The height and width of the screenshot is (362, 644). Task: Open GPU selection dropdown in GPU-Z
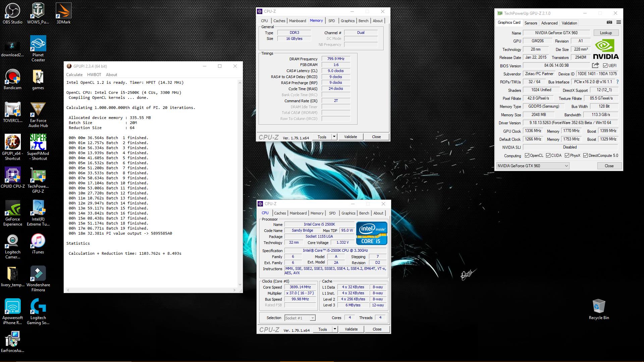point(533,166)
